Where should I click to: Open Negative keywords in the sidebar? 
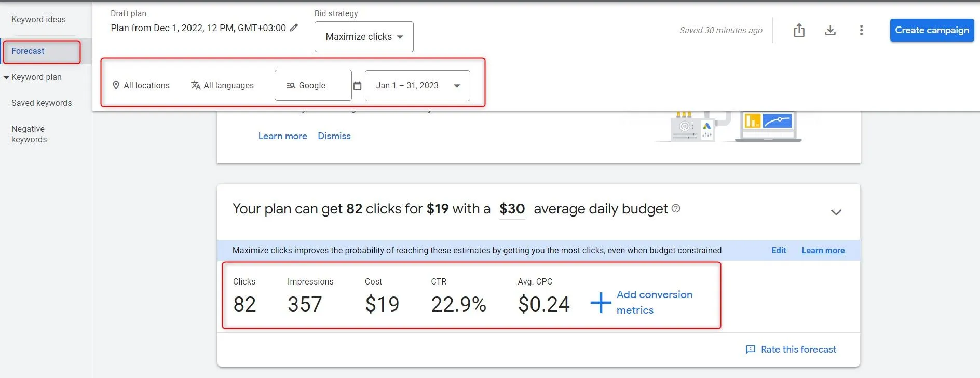[29, 134]
